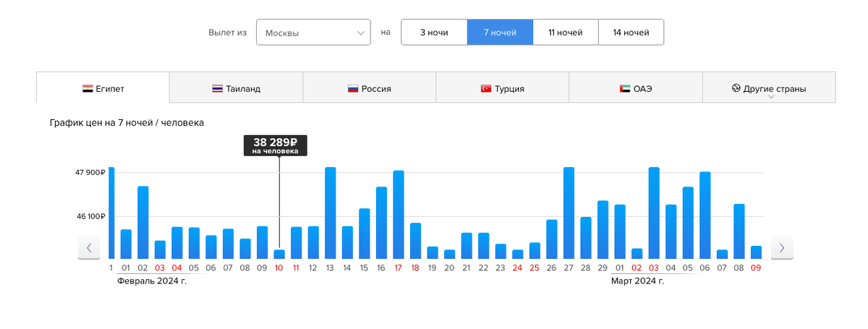Click the date label 14

347,268
